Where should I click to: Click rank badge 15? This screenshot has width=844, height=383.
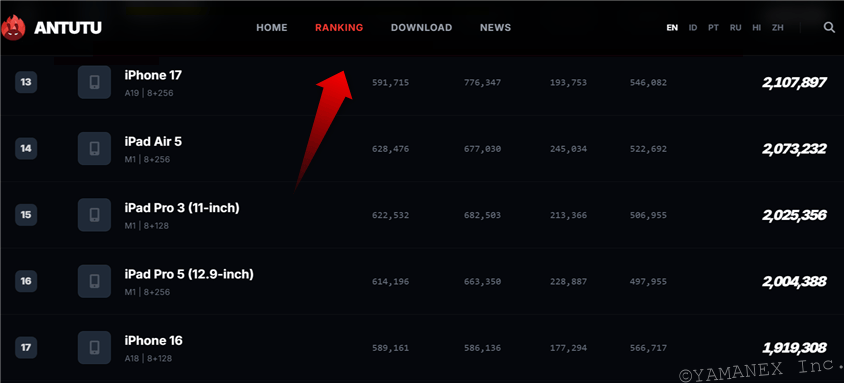coord(26,215)
